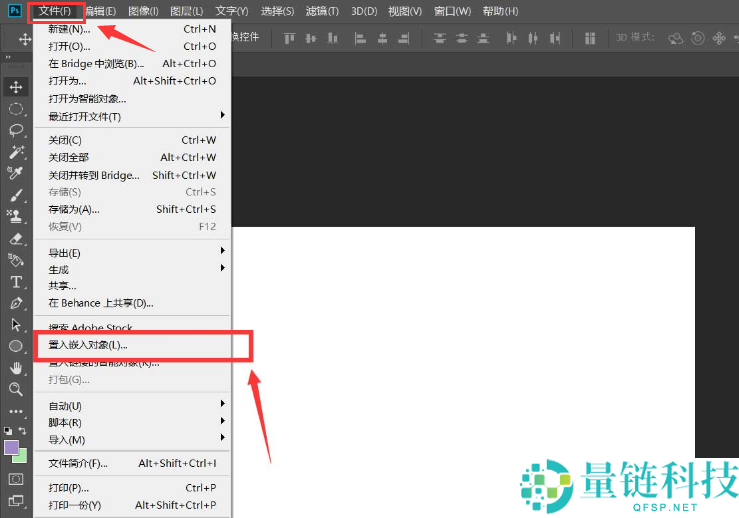Open the 滤镜(T) menu
This screenshot has height=518, width=739.
pos(319,11)
